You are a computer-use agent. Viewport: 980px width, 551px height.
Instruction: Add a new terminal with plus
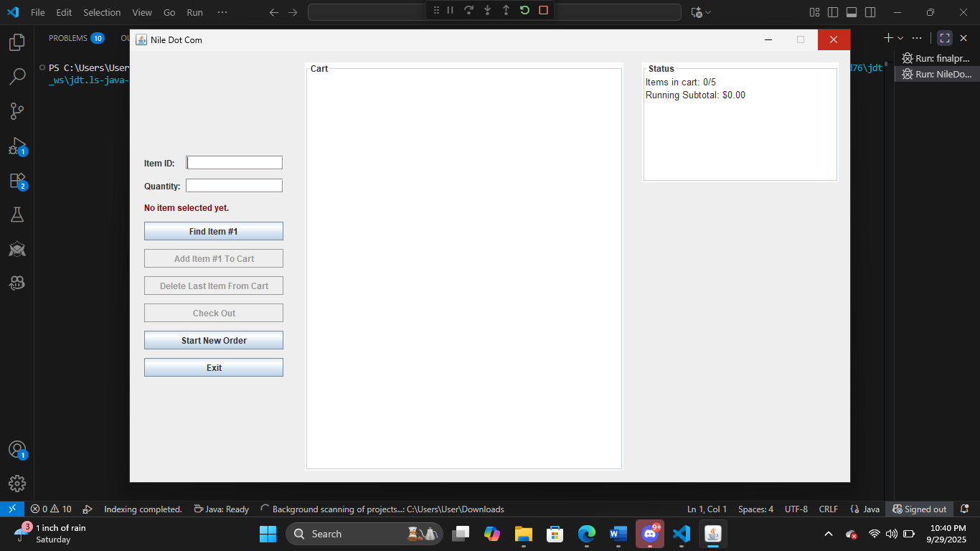[888, 38]
